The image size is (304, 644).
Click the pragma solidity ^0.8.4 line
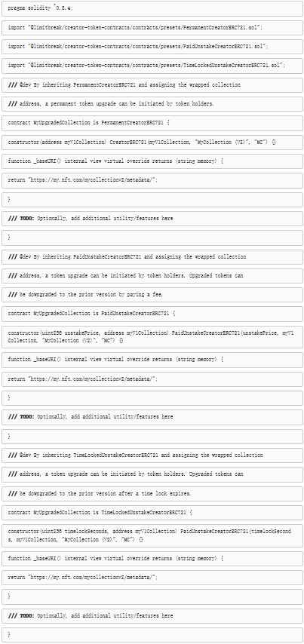point(152,8)
